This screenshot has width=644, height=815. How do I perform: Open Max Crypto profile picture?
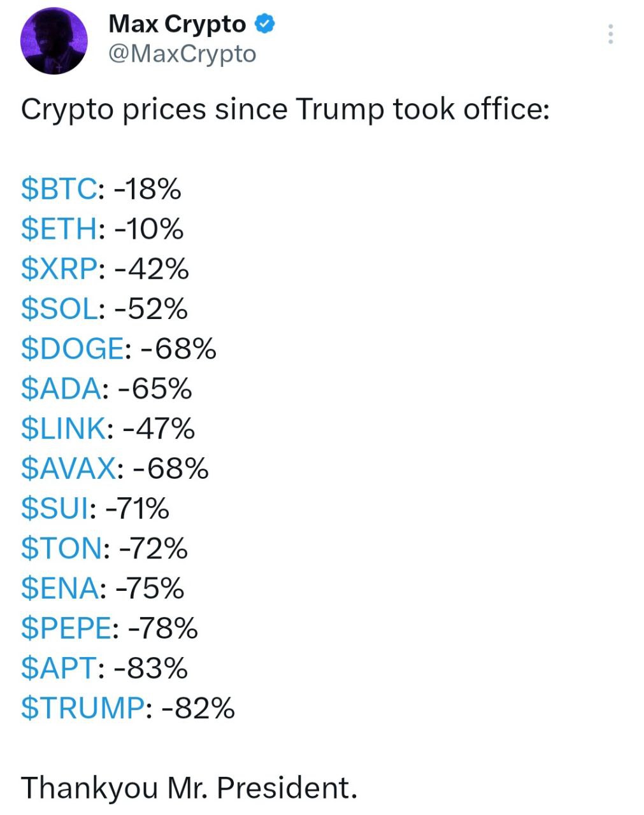pyautogui.click(x=54, y=41)
